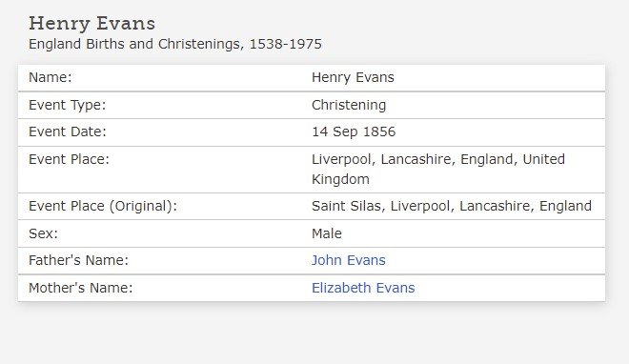Screen dimensions: 629x364
Task: Click the Name: field label
Action: pyautogui.click(x=51, y=77)
